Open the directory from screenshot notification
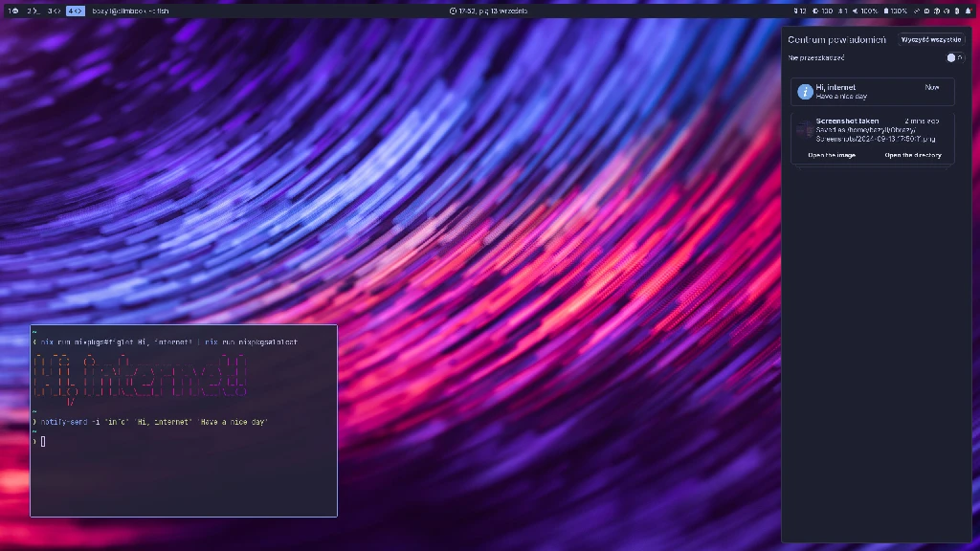 (912, 155)
